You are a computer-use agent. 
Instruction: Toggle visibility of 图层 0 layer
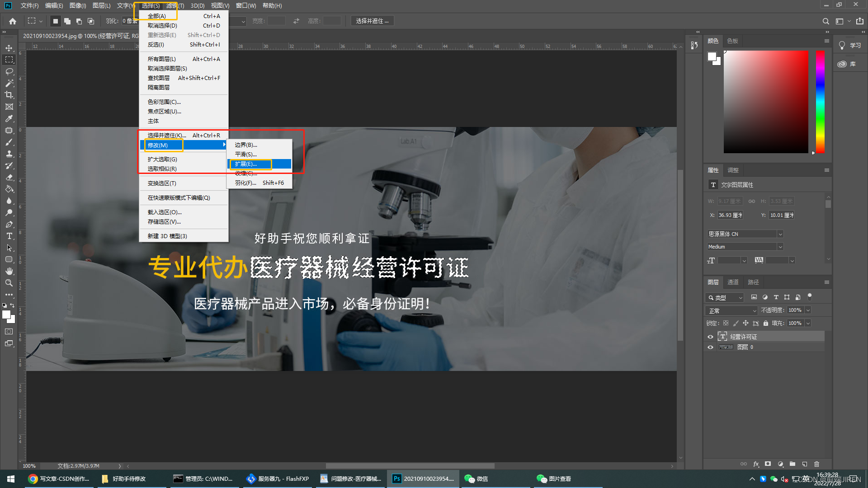pyautogui.click(x=710, y=347)
